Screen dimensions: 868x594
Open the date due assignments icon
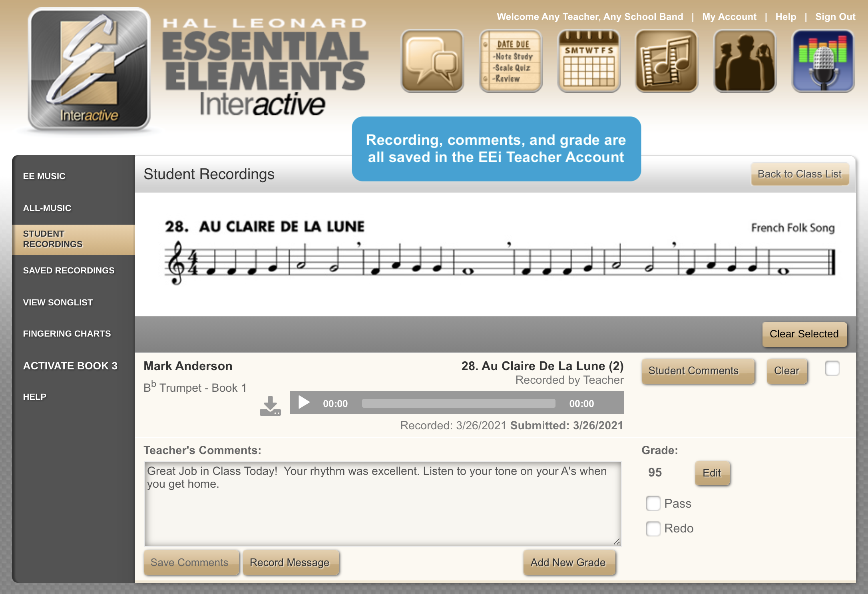(x=511, y=63)
